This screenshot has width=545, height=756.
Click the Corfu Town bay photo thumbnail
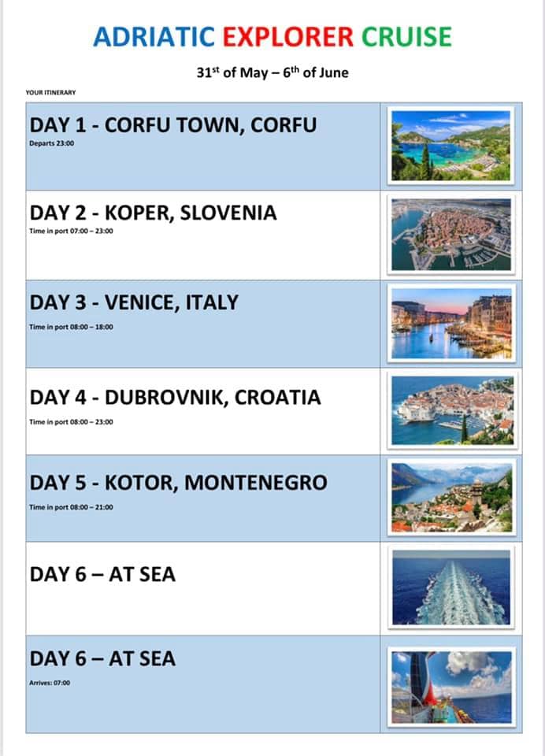click(x=451, y=145)
